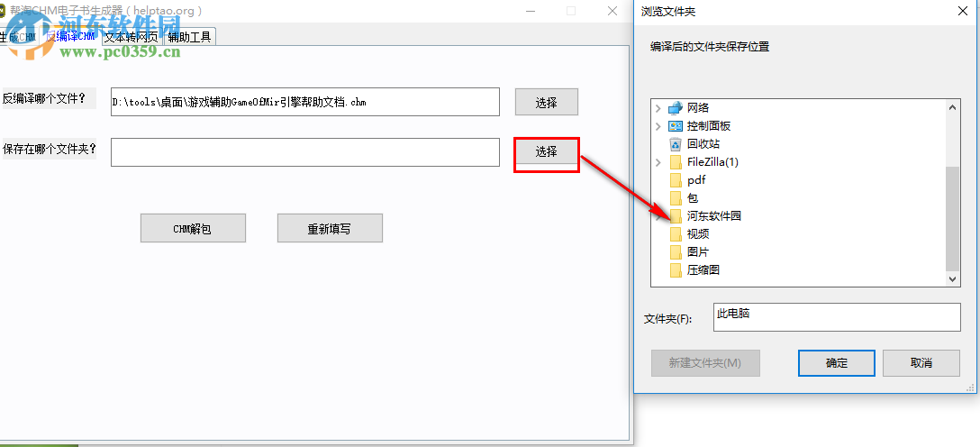Image resolution: width=980 pixels, height=447 pixels.
Task: Expand the 网络 tree node
Action: [658, 109]
